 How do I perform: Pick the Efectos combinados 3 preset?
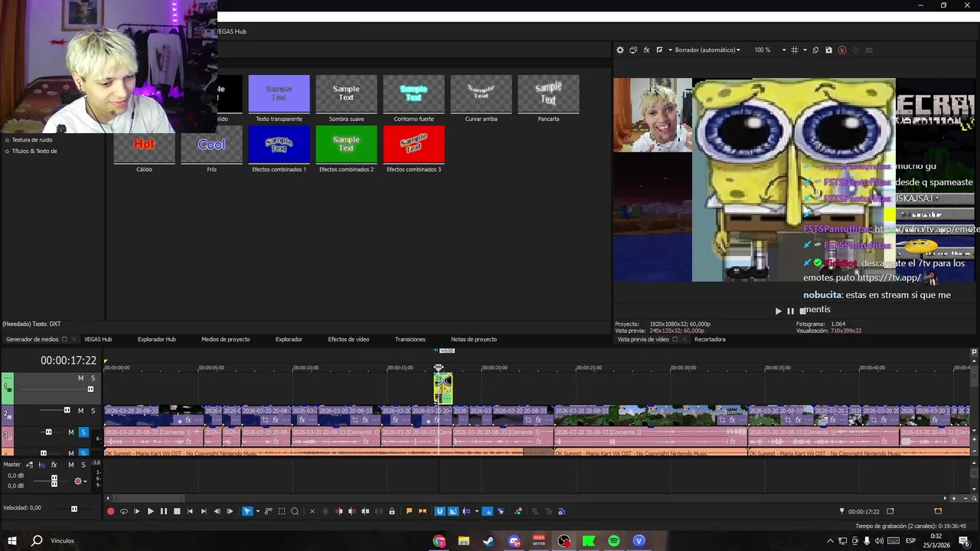click(x=413, y=144)
